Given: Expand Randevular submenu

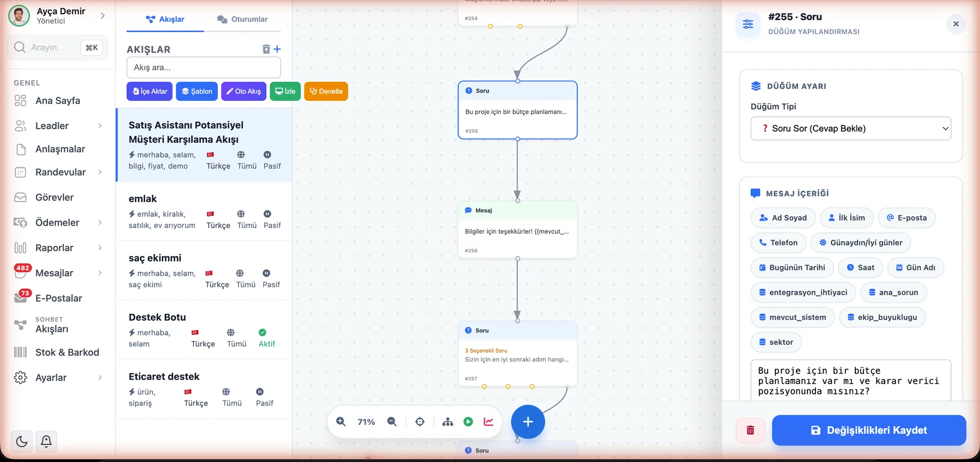Looking at the screenshot, I should pos(100,172).
